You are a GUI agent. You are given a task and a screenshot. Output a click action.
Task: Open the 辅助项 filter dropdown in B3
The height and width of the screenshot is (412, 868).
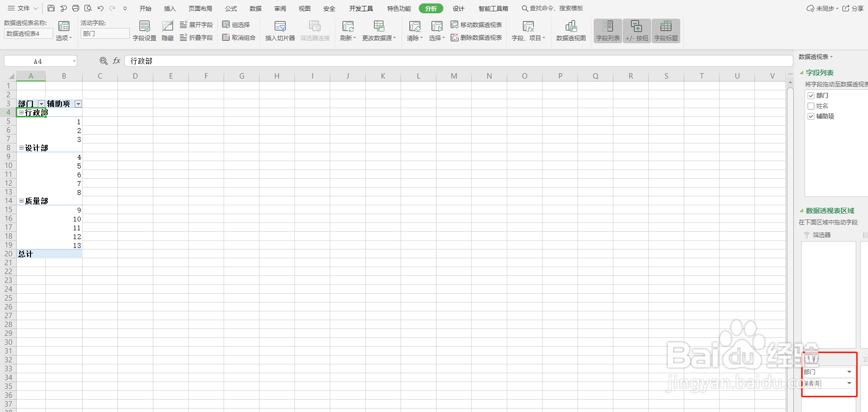click(78, 104)
